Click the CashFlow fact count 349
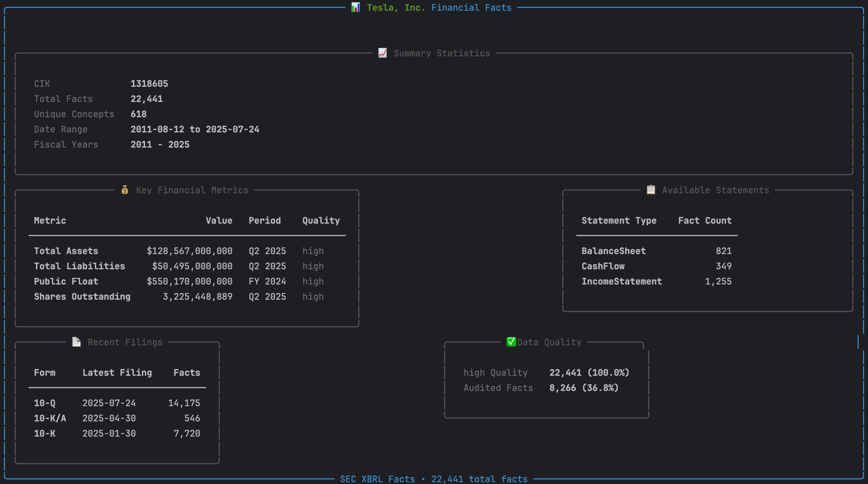The height and width of the screenshot is (484, 868). click(x=724, y=266)
